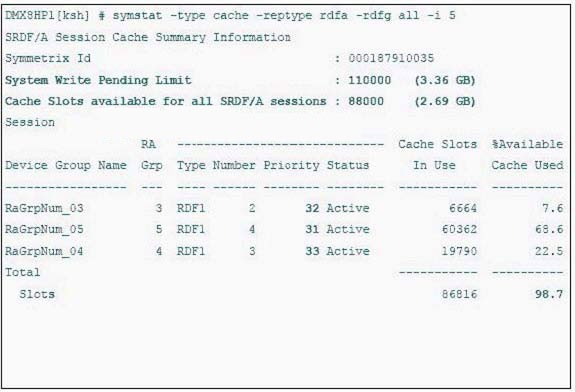Select the 110000 write pending value

(370, 80)
